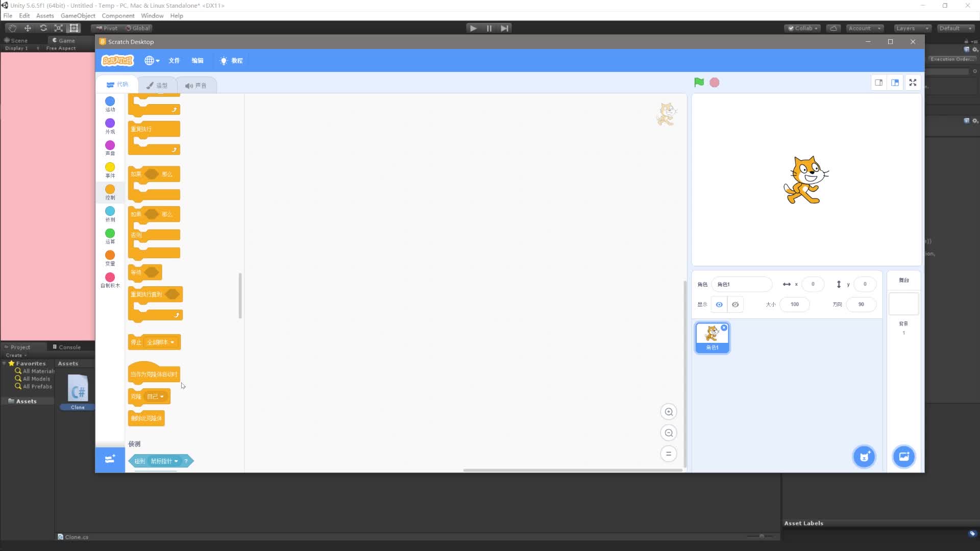Click the Unity Pause button

[x=489, y=29]
